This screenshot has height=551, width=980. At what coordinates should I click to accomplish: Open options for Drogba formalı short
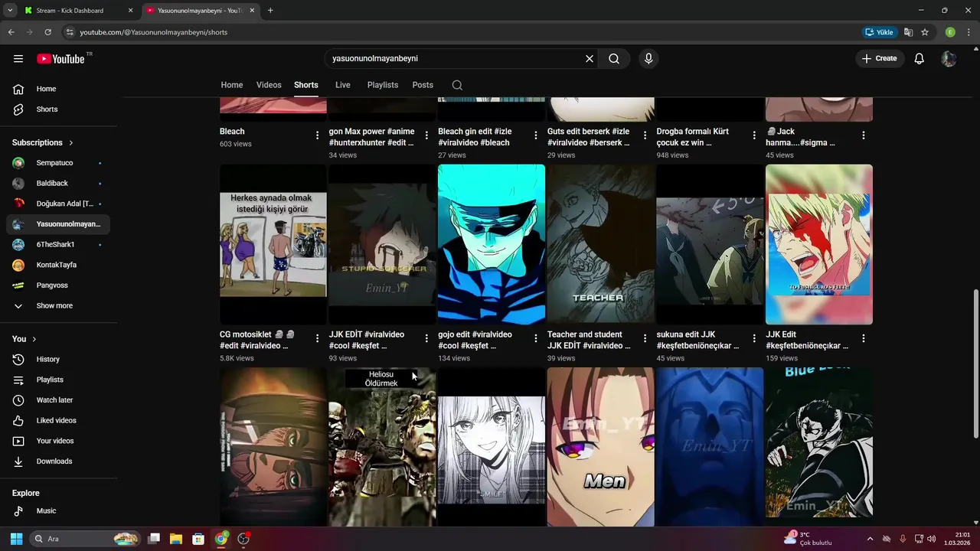(x=754, y=135)
